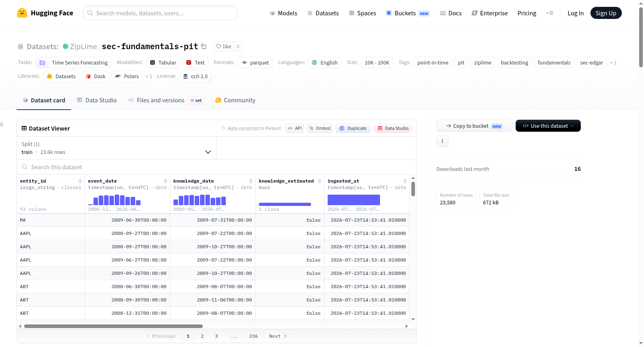Focus the Search this dataset field
The image size is (644, 347).
point(217,167)
